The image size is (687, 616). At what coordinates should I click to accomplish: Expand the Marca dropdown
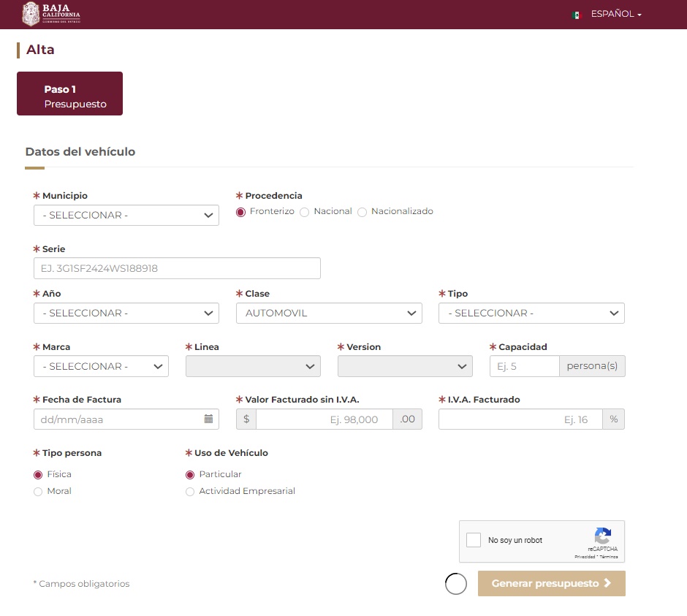(101, 366)
